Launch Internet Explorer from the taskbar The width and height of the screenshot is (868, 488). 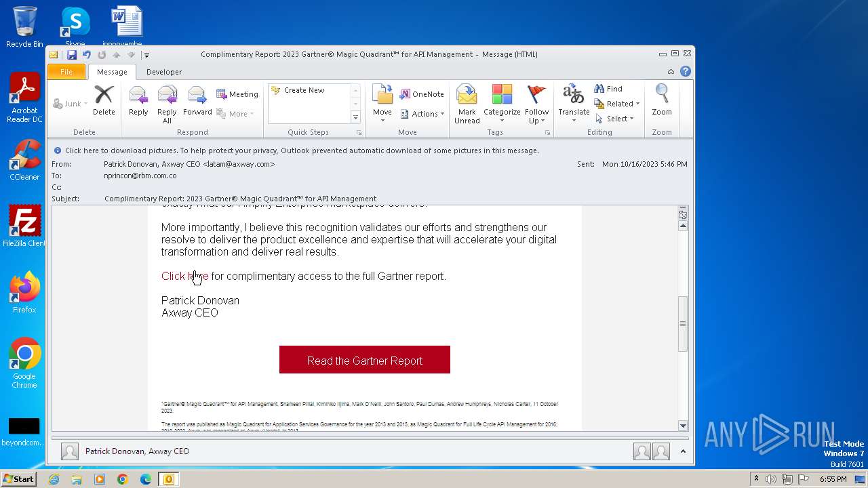54,479
